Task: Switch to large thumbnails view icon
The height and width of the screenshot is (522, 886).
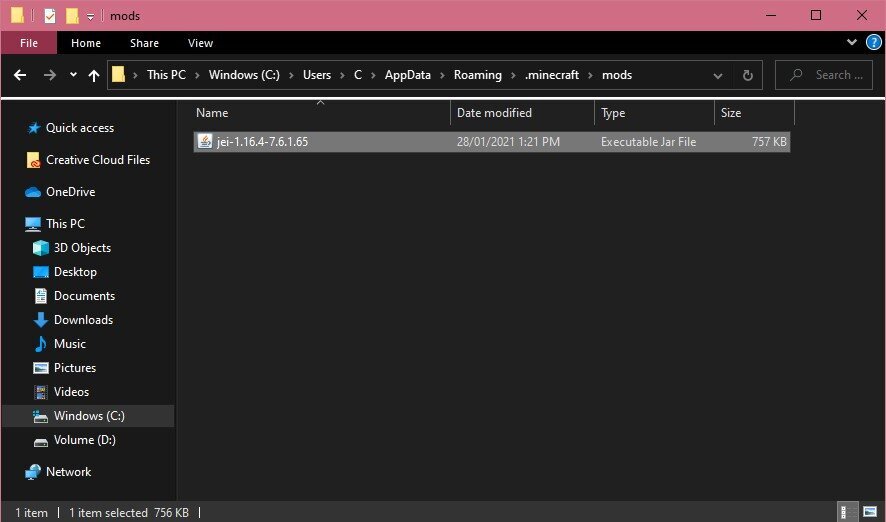Action: click(870, 512)
